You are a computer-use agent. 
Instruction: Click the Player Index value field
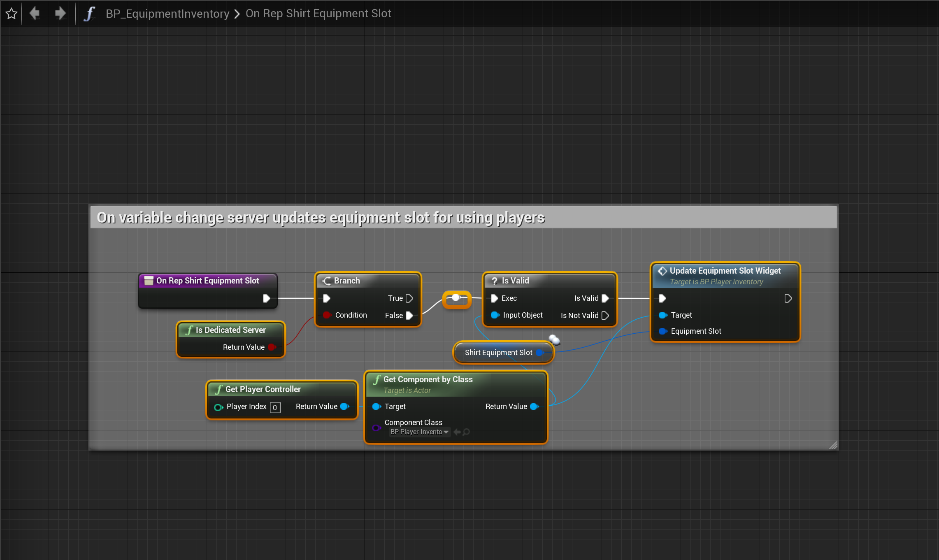pos(275,407)
